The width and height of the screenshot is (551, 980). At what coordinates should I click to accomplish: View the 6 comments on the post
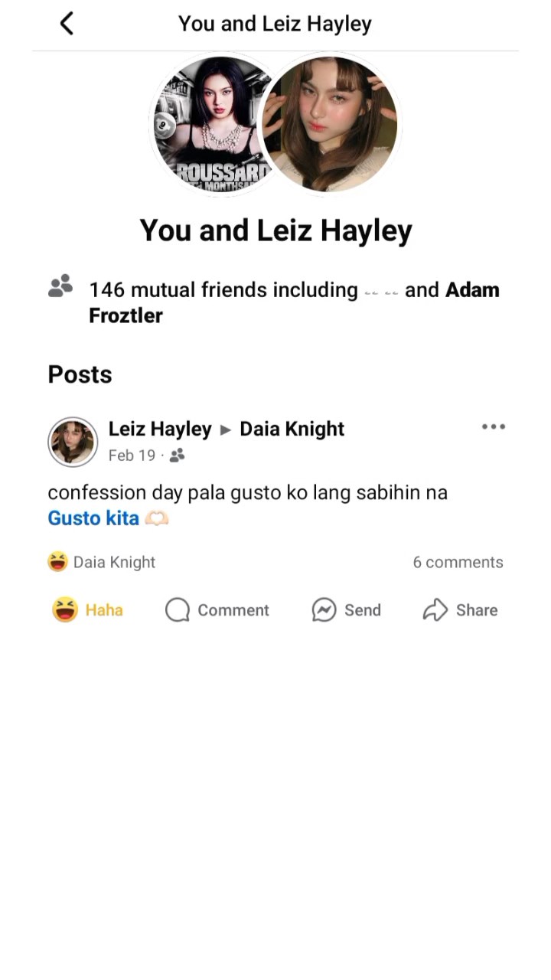[458, 563]
